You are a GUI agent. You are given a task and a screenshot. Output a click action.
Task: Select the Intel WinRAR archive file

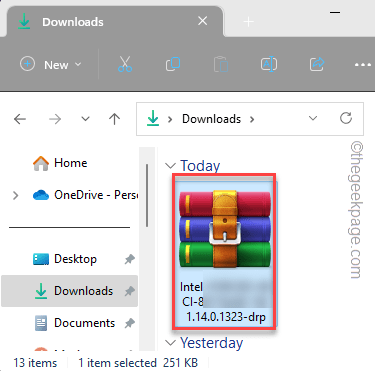point(225,253)
